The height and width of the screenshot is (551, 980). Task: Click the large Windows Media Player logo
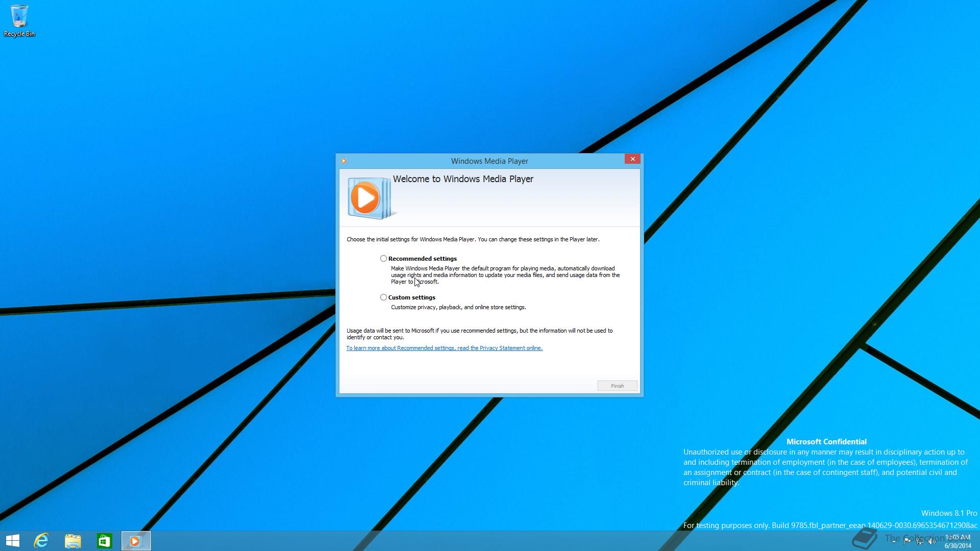coord(371,198)
